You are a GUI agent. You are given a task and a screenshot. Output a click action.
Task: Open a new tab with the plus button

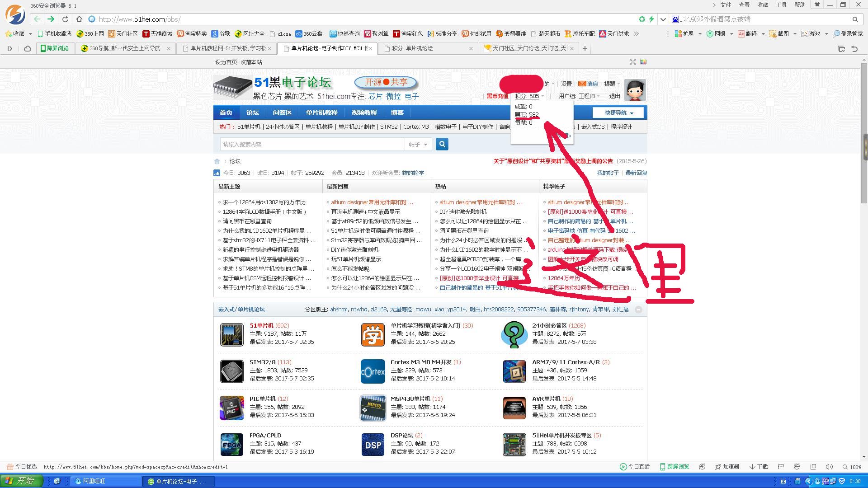click(x=585, y=48)
